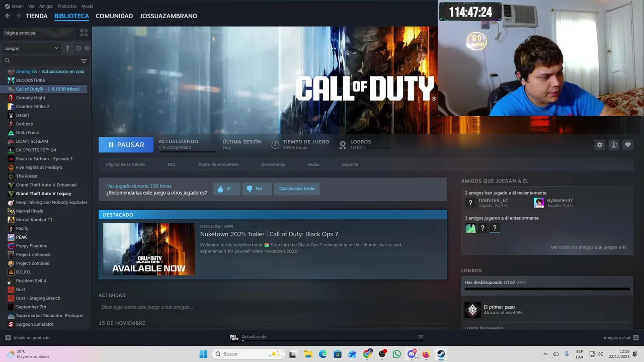644x362 pixels.
Task: Open the Windows Start menu
Action: point(203,354)
